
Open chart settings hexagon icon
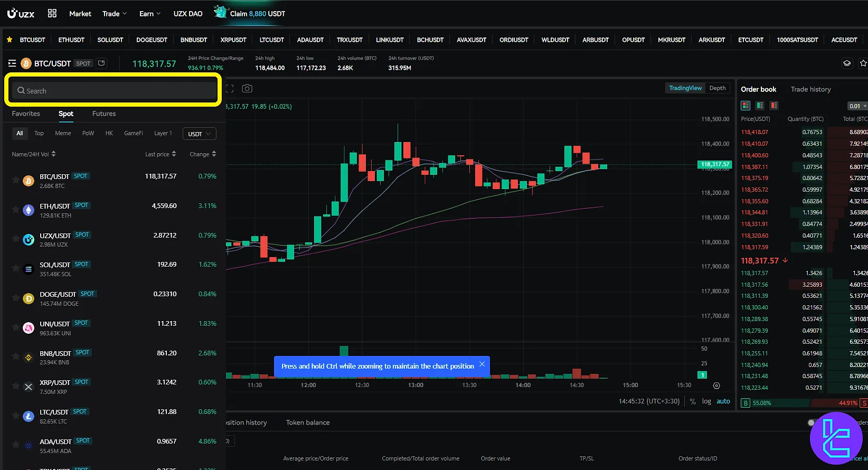point(716,386)
